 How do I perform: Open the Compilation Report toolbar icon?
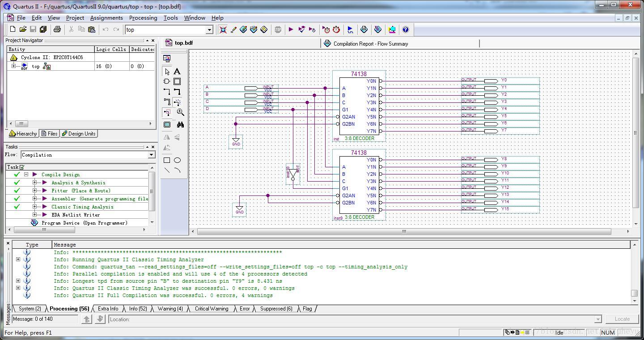pos(364,30)
